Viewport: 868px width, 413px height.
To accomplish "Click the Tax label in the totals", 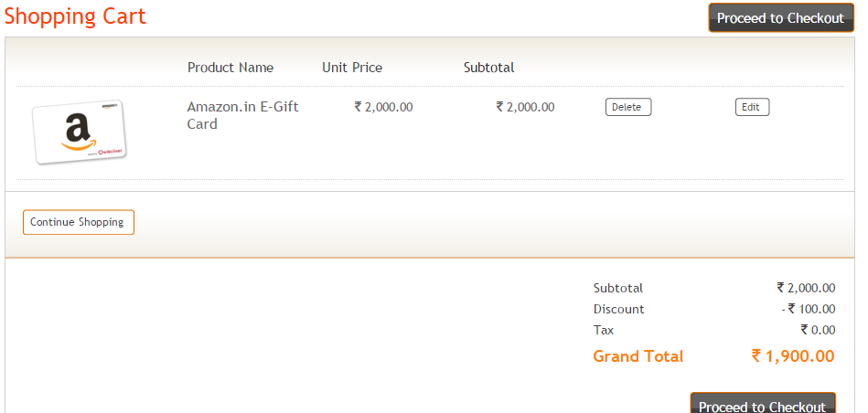I will pos(604,330).
